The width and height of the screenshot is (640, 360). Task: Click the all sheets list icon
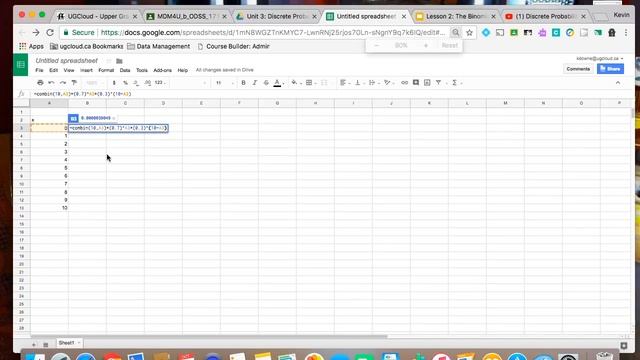tap(46, 344)
